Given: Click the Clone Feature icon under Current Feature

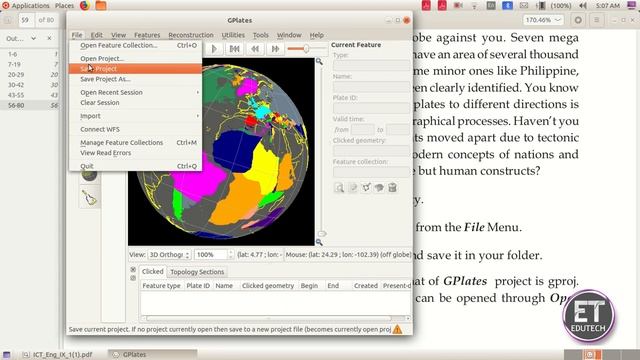Looking at the screenshot, I should [379, 188].
